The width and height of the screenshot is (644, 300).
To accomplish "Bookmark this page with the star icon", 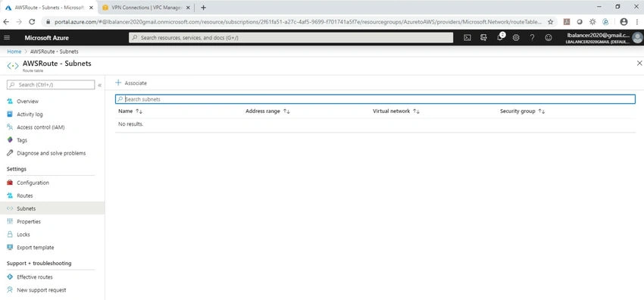I will coord(550,22).
